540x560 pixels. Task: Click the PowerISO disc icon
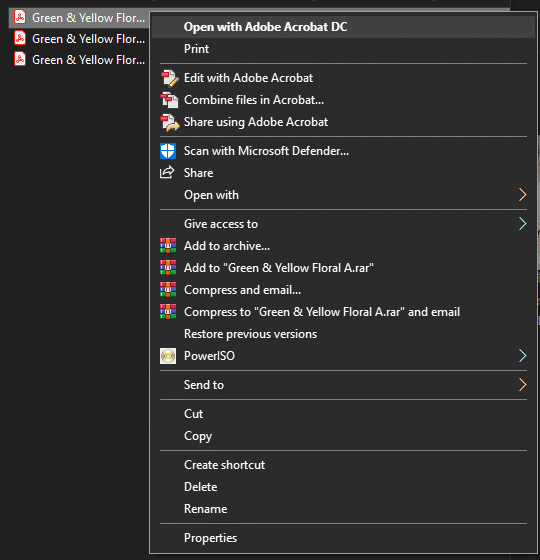pyautogui.click(x=168, y=356)
